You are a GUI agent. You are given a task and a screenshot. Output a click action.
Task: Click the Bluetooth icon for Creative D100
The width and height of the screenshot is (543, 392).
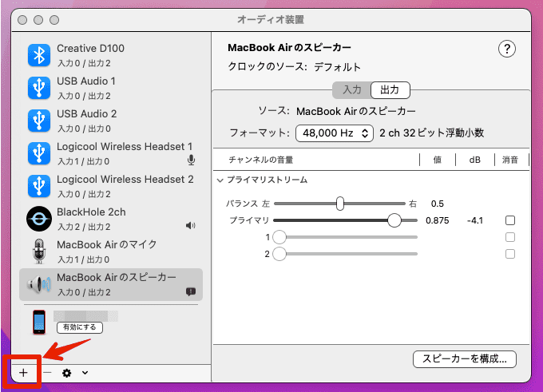tap(39, 55)
